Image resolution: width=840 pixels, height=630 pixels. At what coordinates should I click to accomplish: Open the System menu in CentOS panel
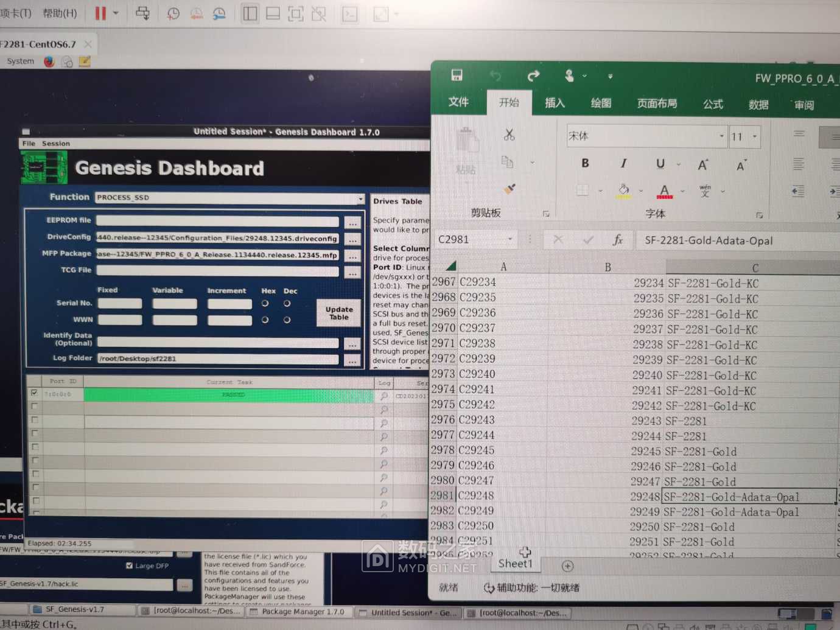point(20,61)
